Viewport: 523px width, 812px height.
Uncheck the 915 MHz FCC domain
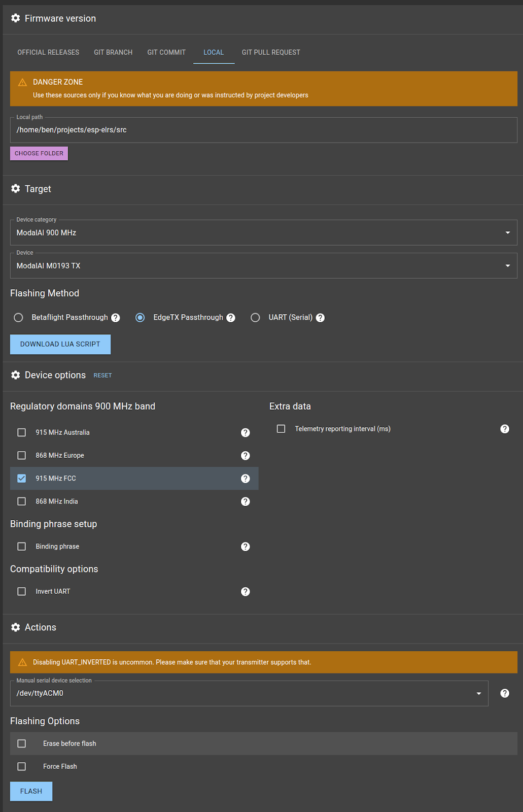22,479
